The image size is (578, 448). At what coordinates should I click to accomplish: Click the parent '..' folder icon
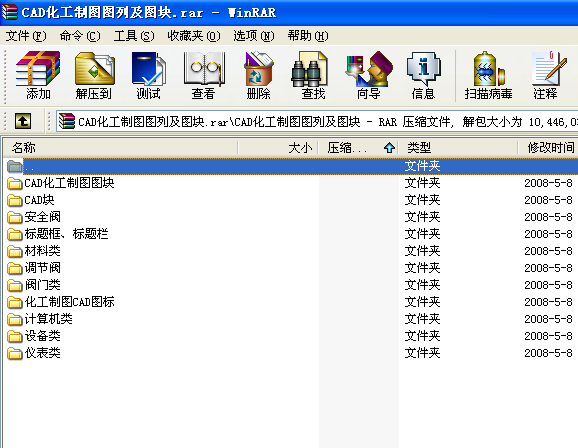[15, 166]
